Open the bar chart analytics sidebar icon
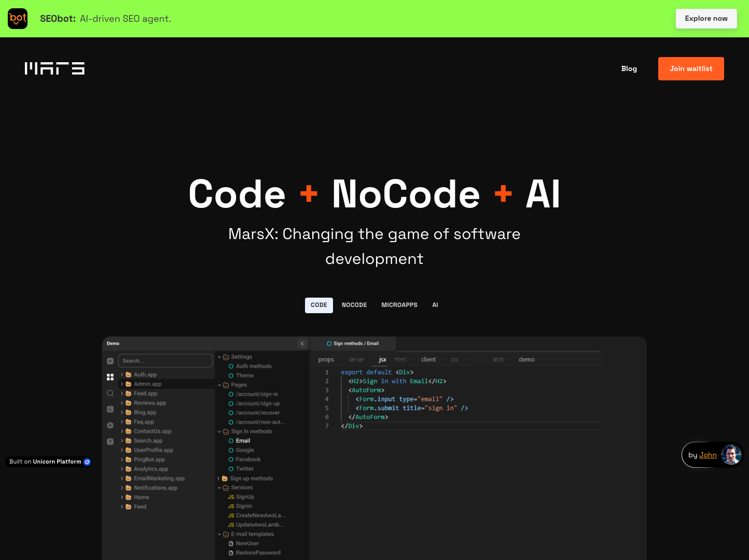 pos(110,409)
